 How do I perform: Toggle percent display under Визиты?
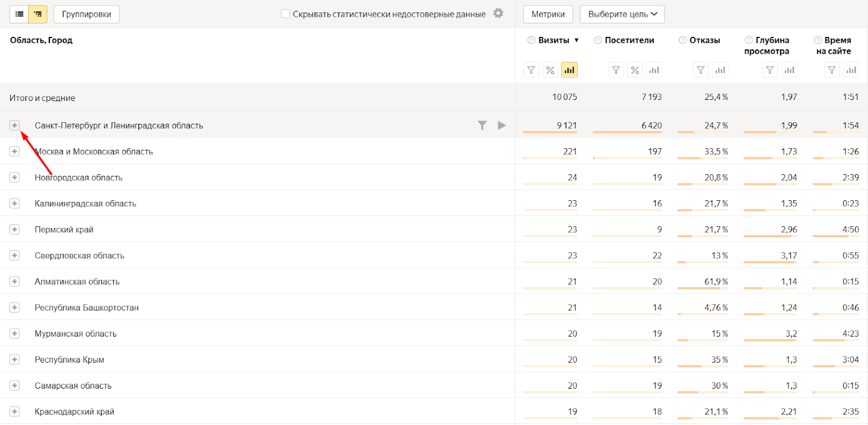click(550, 70)
